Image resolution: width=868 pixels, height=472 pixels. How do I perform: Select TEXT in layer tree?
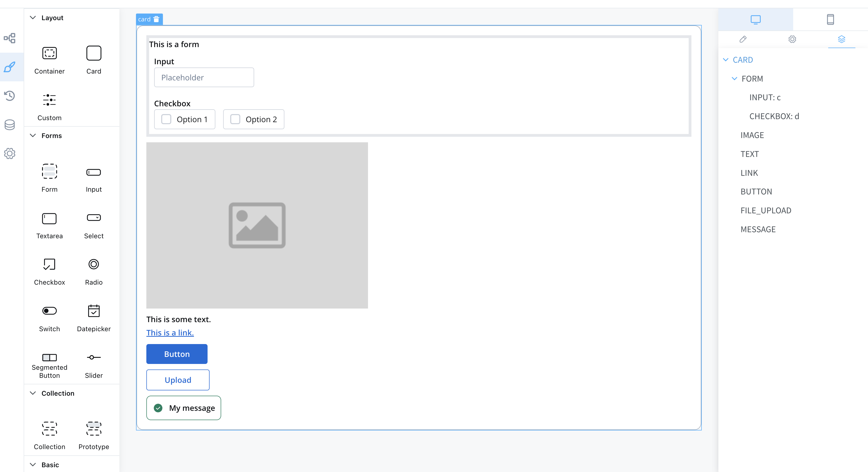(749, 154)
